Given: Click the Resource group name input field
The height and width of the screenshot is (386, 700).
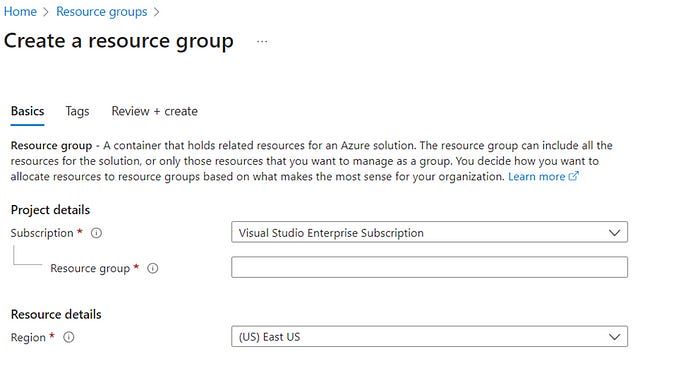Looking at the screenshot, I should pos(429,267).
